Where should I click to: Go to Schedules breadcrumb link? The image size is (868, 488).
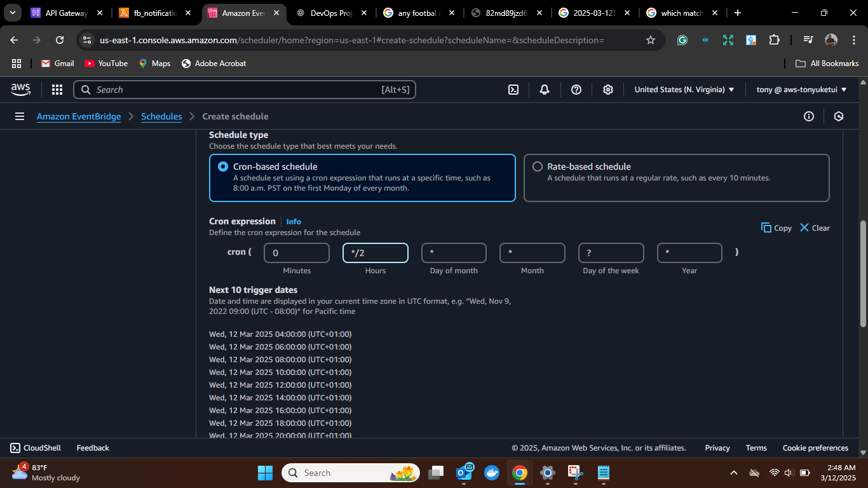[x=161, y=116]
